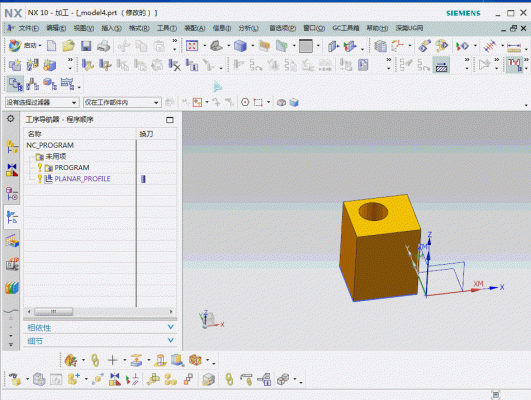Open the selection filter dropdown
Image resolution: width=531 pixels, height=400 pixels.
[42, 102]
